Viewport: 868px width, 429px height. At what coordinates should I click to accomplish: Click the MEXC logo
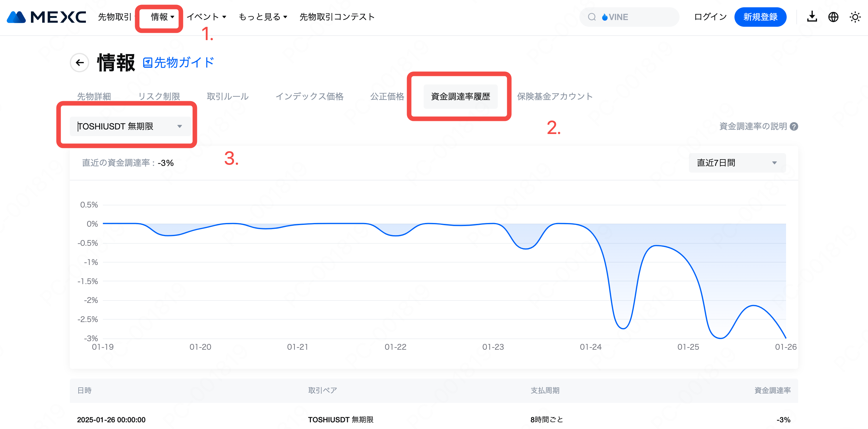[x=46, y=17]
